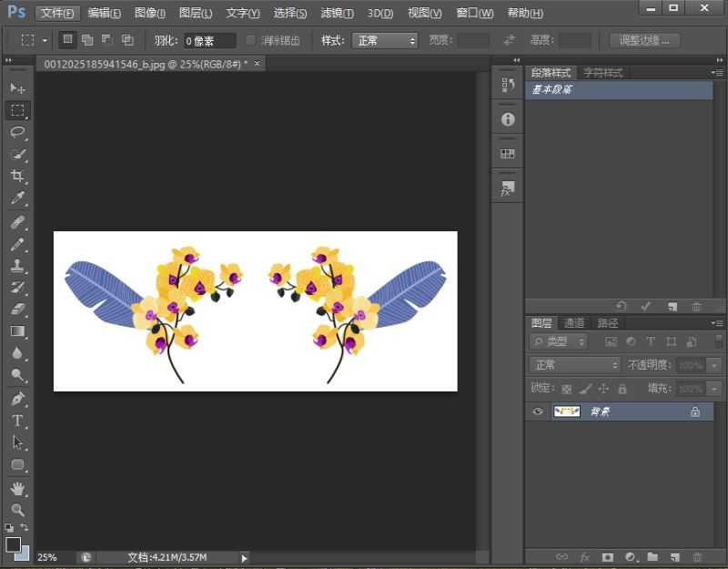Click the 调整边缘 button
This screenshot has height=569, width=728.
[x=644, y=40]
